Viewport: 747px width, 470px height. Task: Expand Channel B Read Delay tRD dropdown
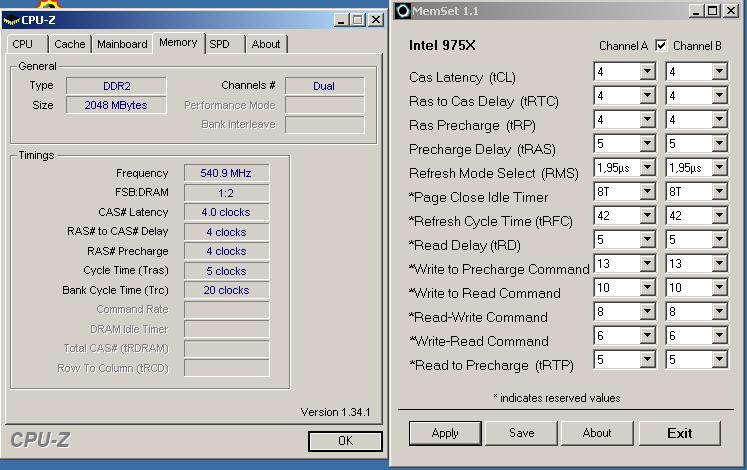point(719,240)
